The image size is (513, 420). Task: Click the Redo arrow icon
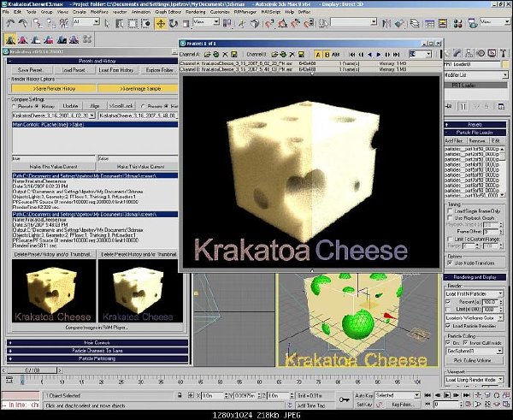[22, 23]
